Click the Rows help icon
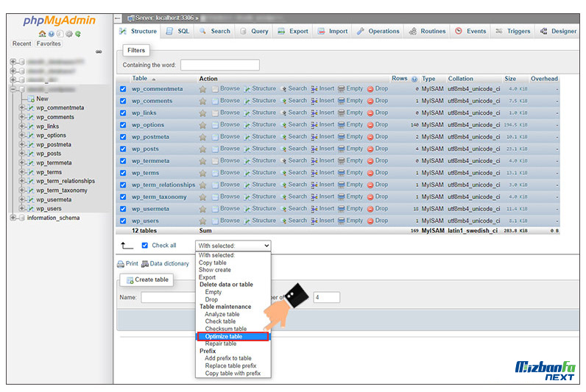 point(414,79)
